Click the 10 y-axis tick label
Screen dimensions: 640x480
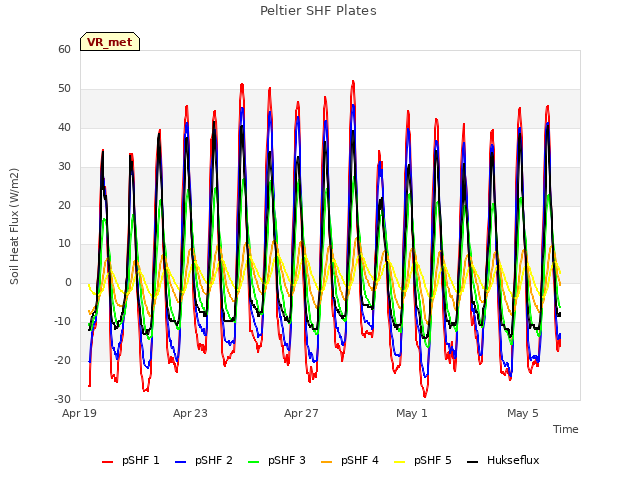pos(64,244)
